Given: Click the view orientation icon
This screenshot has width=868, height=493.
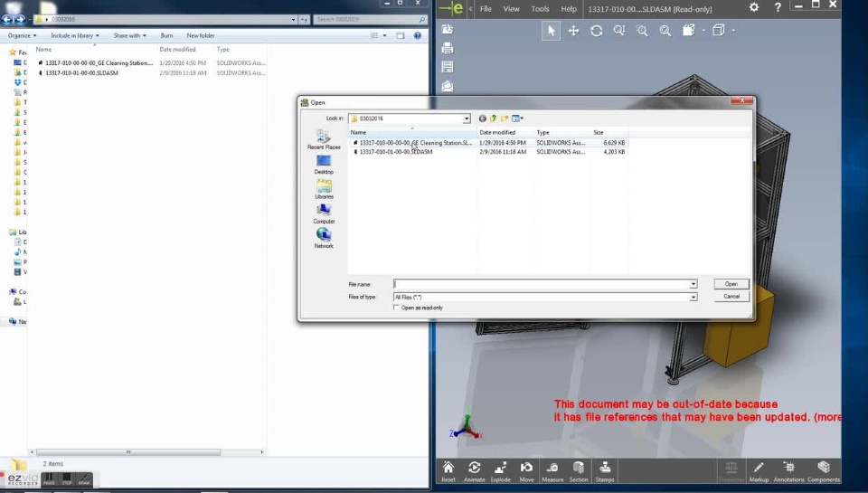Looking at the screenshot, I should 688,30.
